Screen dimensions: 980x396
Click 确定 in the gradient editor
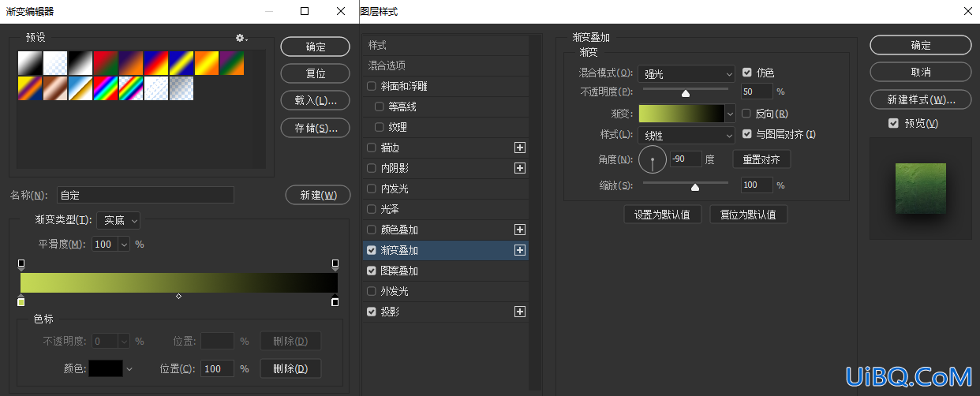pyautogui.click(x=316, y=47)
